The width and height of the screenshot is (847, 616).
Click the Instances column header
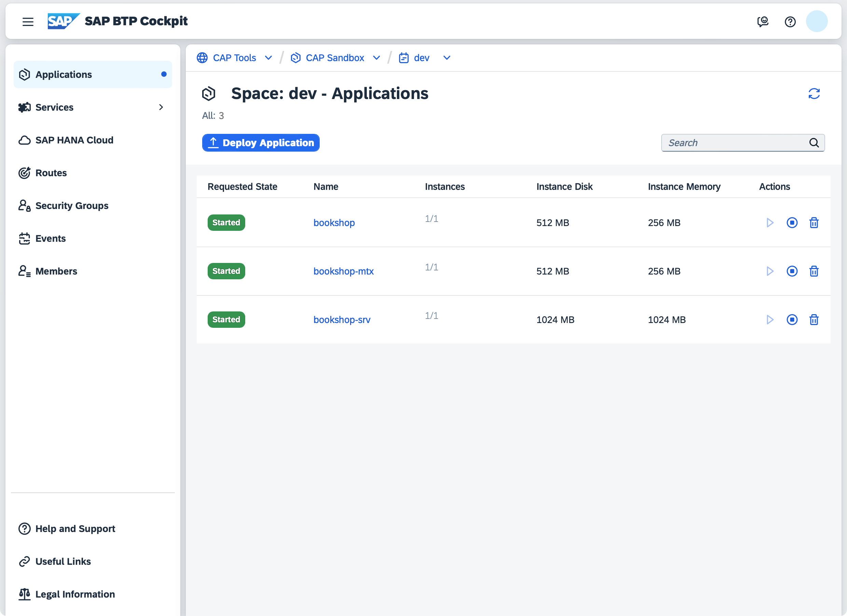click(444, 187)
